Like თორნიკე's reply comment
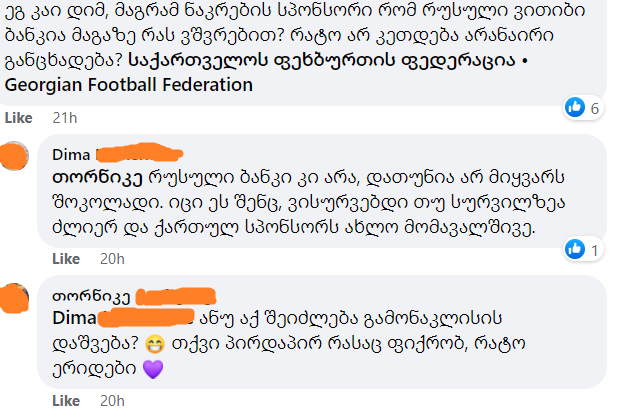 65,401
